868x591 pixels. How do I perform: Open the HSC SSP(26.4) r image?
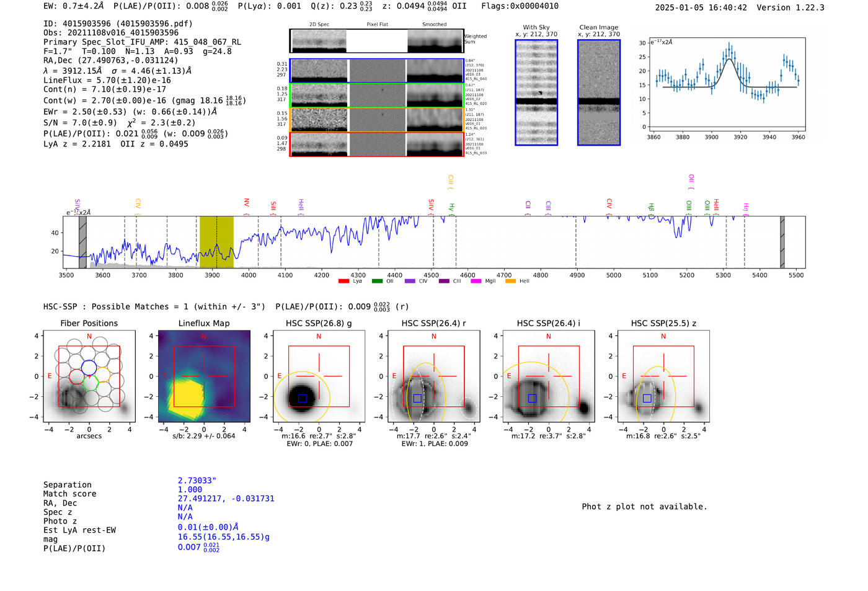434,376
